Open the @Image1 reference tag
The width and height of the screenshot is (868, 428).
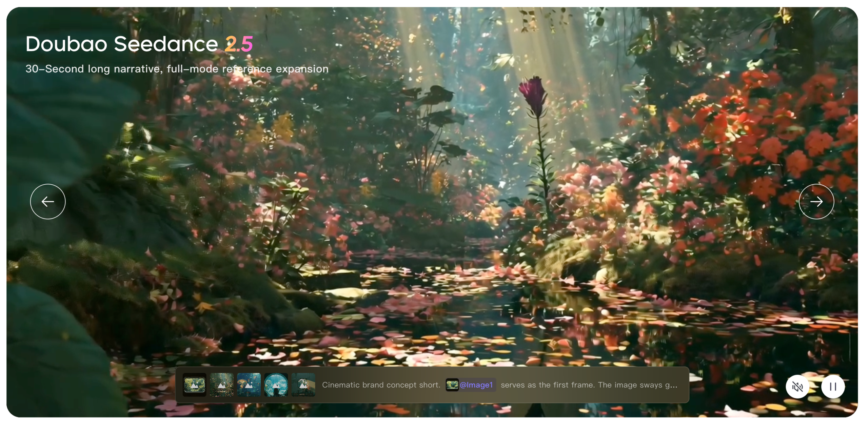[470, 385]
